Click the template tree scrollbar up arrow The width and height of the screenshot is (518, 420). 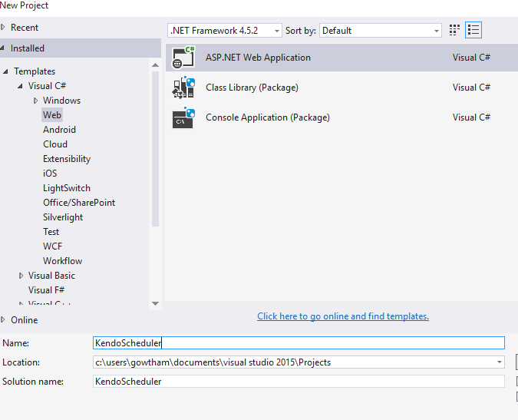(155, 65)
